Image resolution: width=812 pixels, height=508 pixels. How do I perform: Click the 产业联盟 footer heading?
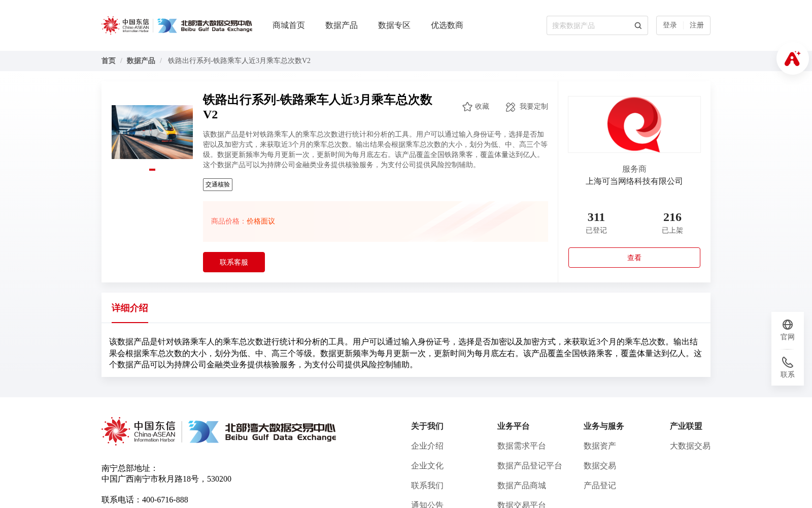[x=686, y=426]
